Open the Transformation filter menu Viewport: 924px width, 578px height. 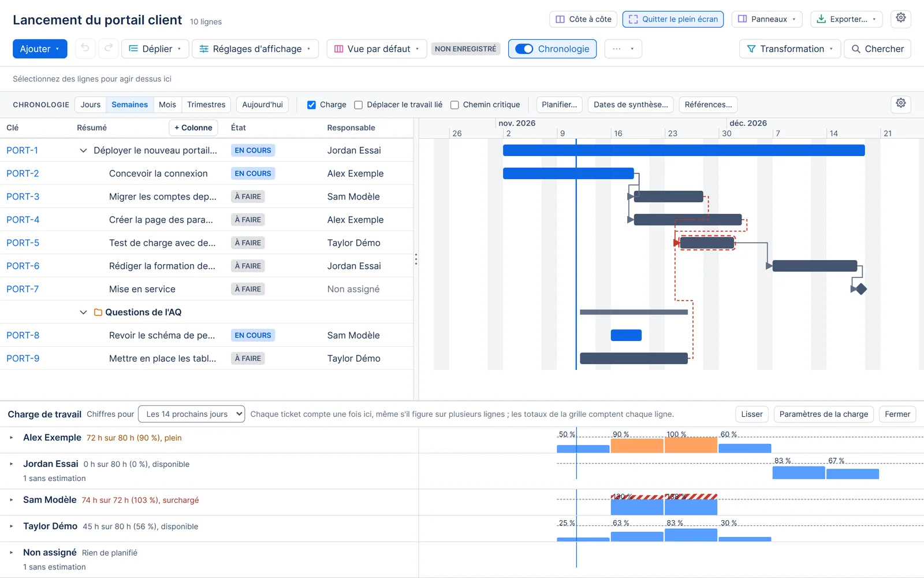point(789,49)
